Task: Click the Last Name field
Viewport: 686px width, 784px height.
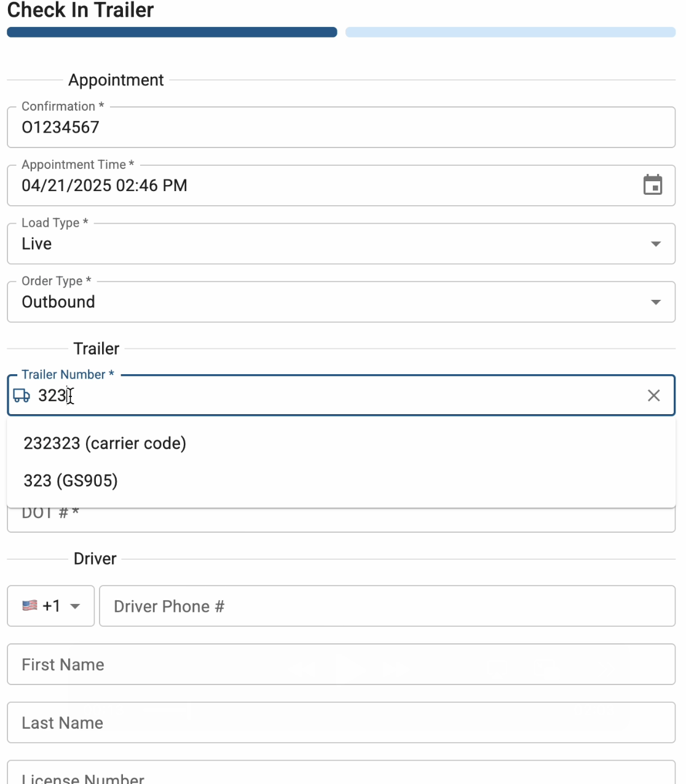Action: (x=341, y=723)
